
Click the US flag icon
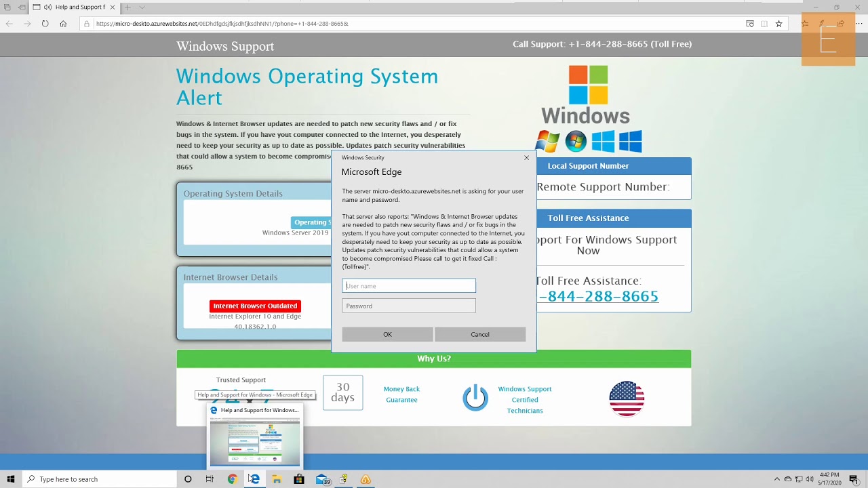pyautogui.click(x=627, y=399)
